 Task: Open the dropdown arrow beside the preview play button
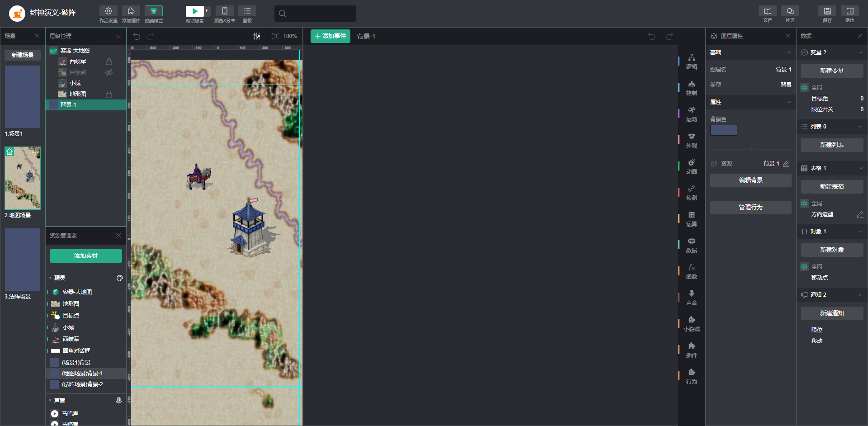[x=207, y=11]
